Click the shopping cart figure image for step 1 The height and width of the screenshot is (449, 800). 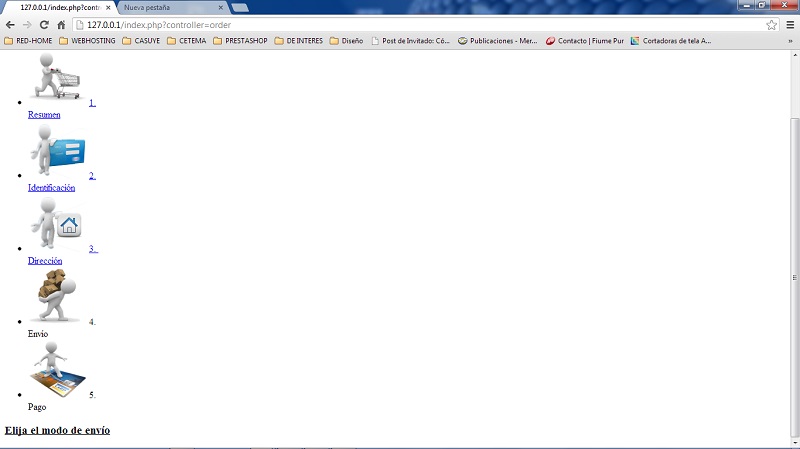pyautogui.click(x=58, y=76)
